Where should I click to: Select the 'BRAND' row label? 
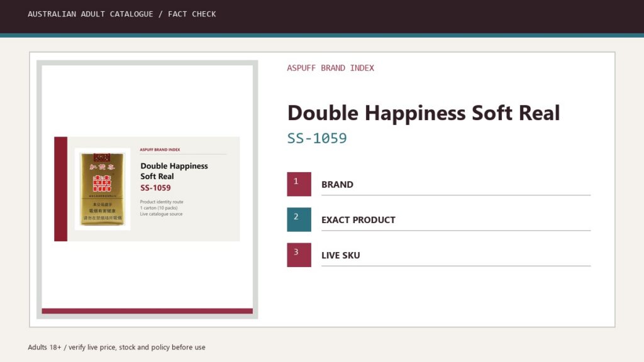point(337,185)
